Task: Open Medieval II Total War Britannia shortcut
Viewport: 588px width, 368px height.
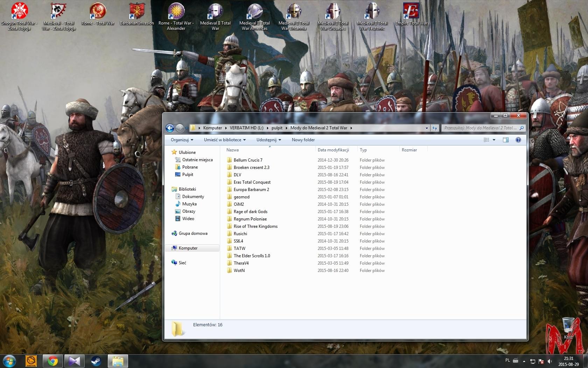Action: click(x=294, y=16)
